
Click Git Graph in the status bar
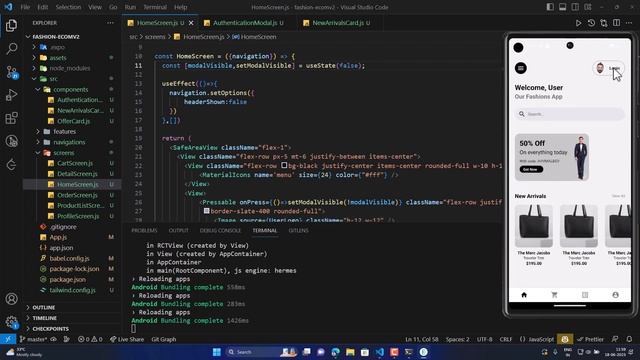click(x=164, y=339)
